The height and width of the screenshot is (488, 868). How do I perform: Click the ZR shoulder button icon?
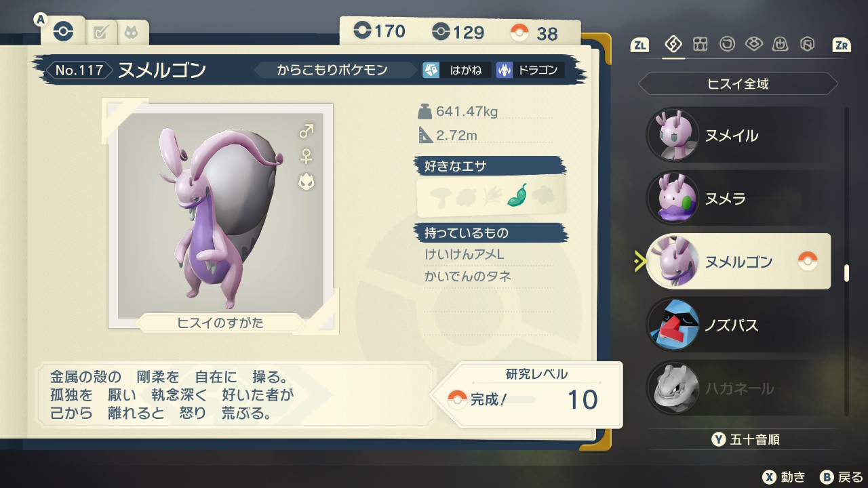[x=842, y=45]
